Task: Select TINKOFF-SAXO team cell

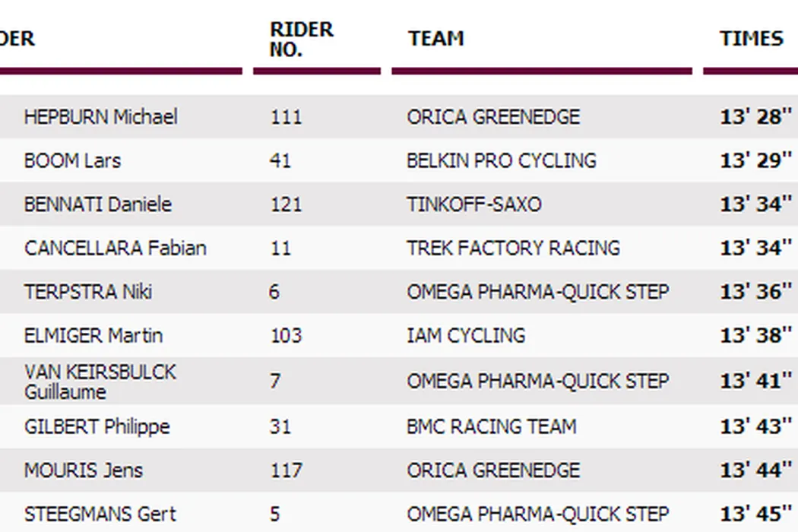Action: tap(473, 204)
